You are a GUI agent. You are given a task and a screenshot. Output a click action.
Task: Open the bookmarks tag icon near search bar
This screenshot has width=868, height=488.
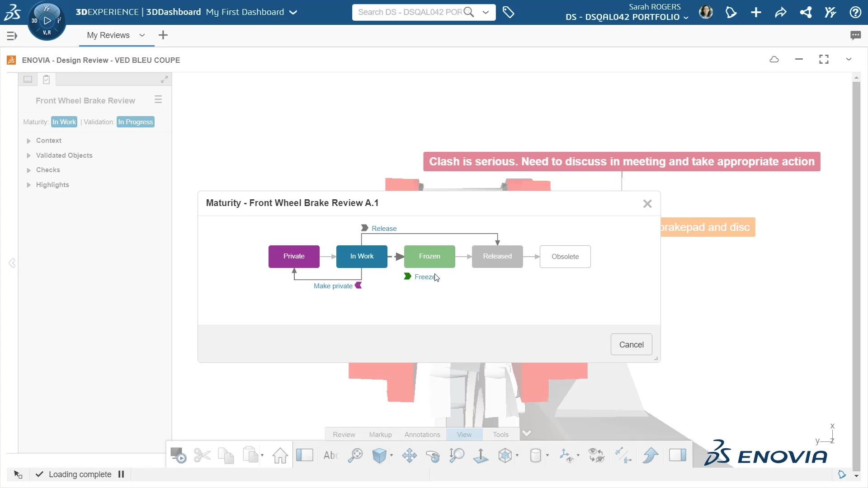(509, 12)
